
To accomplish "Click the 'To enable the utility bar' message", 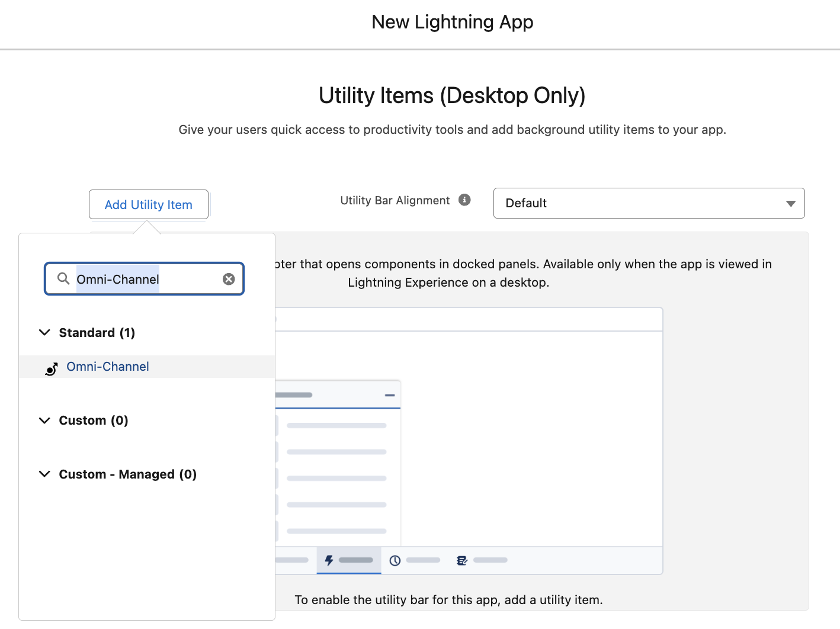I will [x=448, y=599].
